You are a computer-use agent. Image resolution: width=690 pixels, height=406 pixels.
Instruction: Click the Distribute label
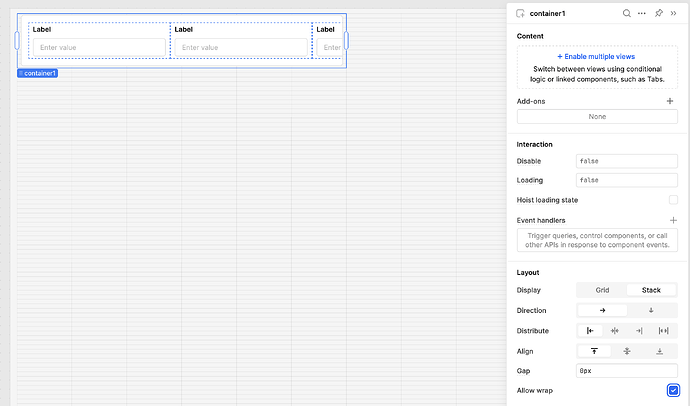coord(532,331)
